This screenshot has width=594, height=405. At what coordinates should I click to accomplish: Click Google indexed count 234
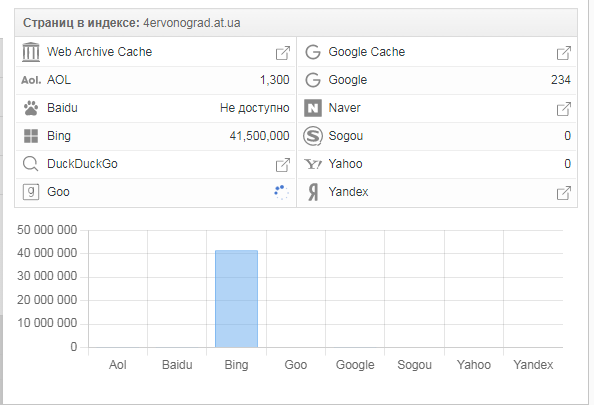[x=561, y=80]
